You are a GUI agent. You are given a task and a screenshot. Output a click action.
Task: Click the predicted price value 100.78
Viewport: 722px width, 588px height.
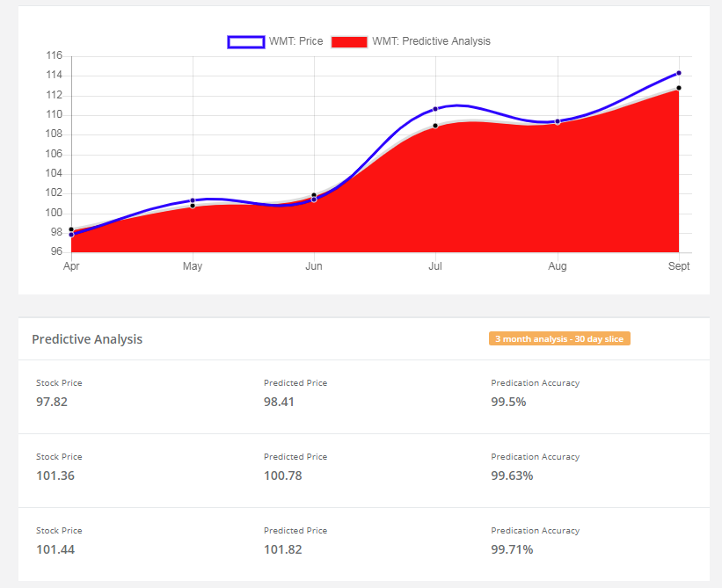tap(282, 475)
